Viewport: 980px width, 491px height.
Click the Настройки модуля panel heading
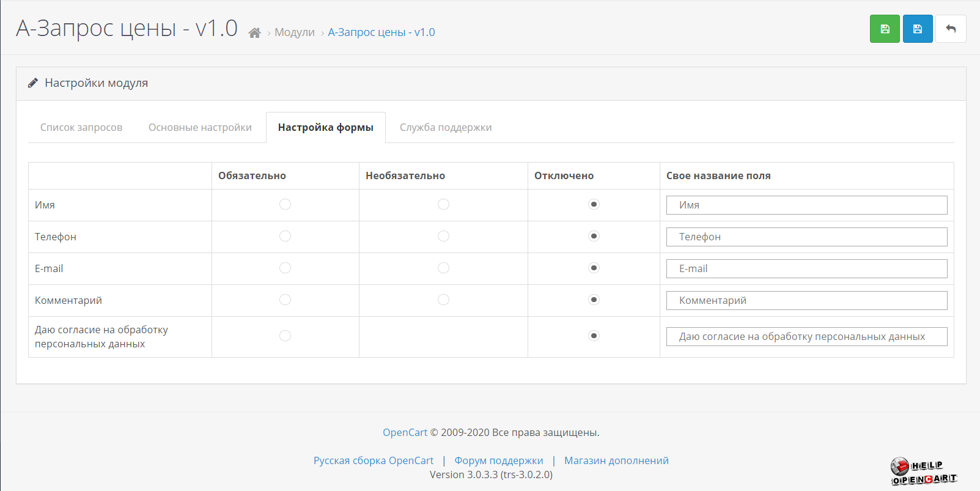tap(96, 83)
